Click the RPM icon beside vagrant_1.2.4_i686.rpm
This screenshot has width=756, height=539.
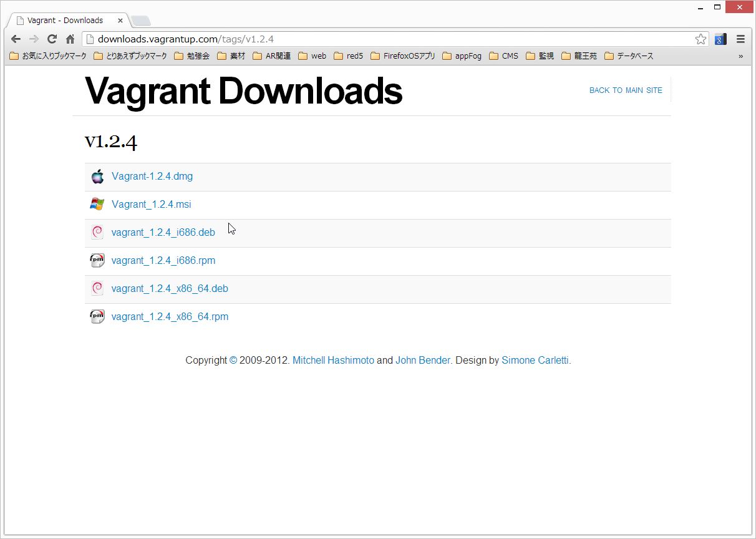[97, 261]
